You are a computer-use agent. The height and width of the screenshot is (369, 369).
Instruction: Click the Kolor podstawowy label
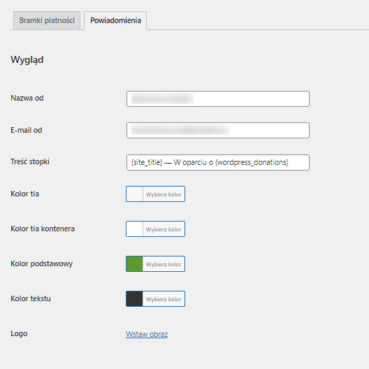(42, 264)
